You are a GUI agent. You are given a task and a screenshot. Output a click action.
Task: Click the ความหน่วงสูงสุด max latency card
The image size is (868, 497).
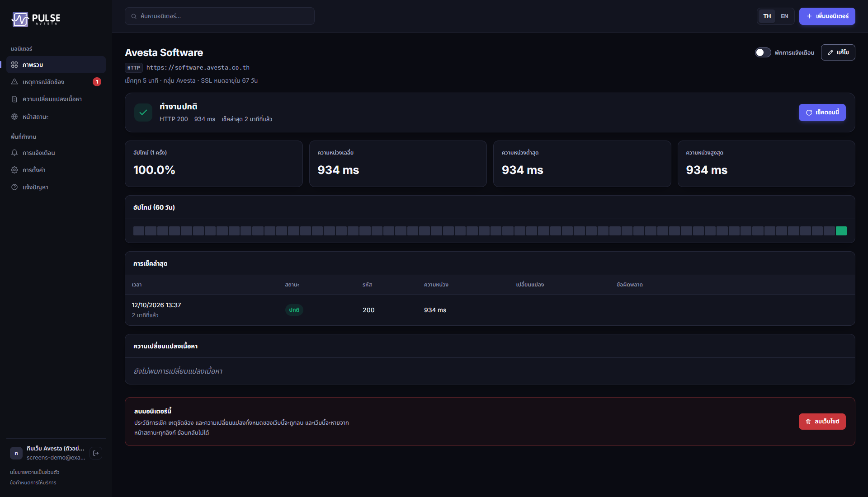coord(766,164)
